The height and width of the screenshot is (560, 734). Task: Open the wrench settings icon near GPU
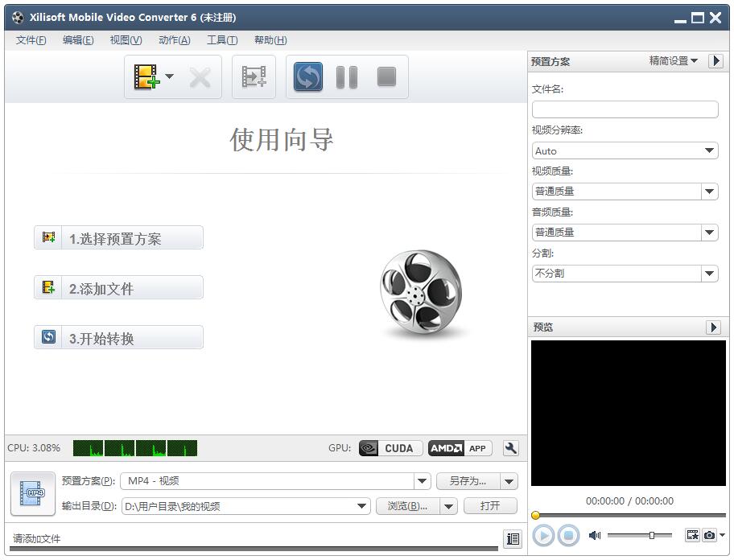(x=510, y=448)
